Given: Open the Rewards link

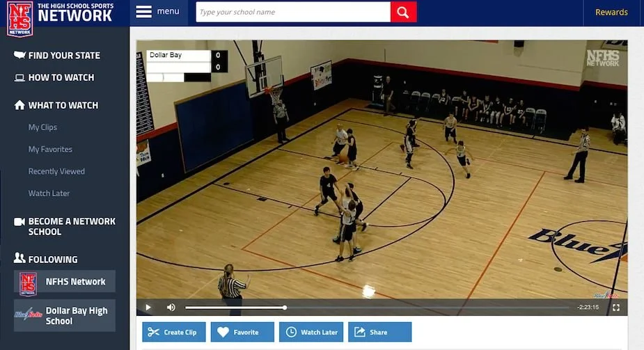Looking at the screenshot, I should click(x=611, y=13).
